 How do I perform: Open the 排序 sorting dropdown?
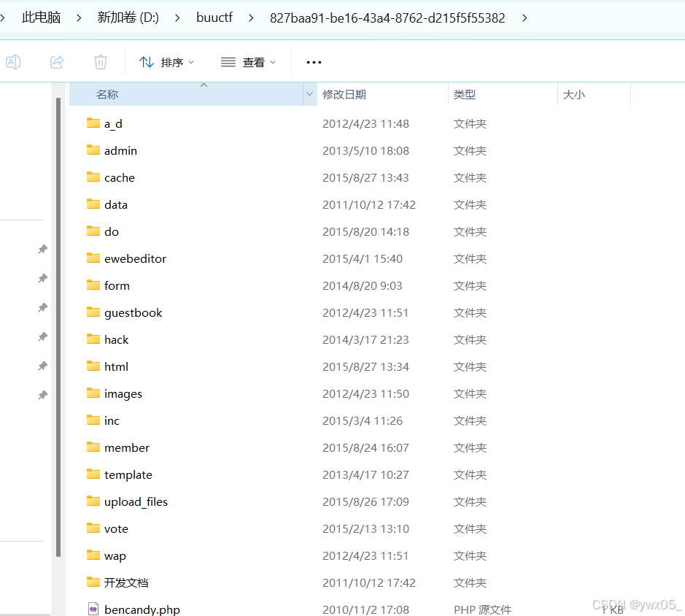tap(167, 62)
